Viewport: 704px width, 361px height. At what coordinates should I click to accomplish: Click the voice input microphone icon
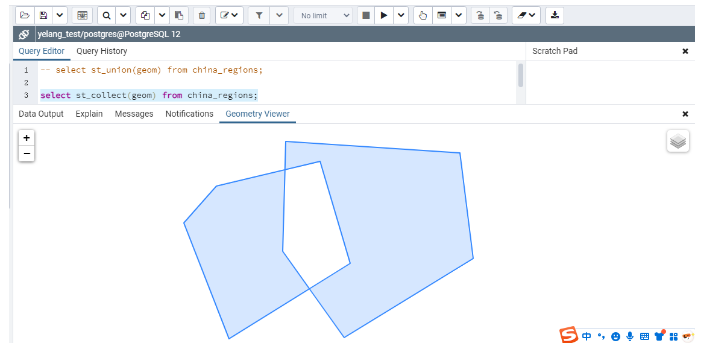click(630, 336)
